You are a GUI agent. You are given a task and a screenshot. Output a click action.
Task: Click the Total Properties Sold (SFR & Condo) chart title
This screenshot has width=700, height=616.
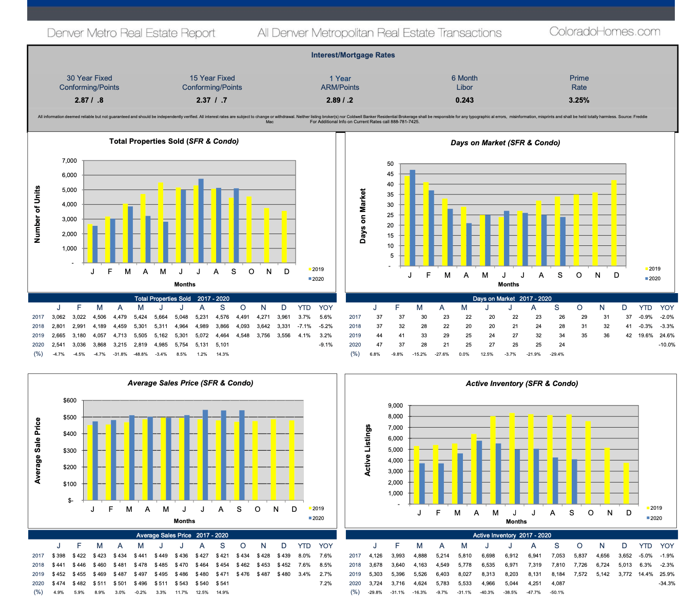coord(174,141)
